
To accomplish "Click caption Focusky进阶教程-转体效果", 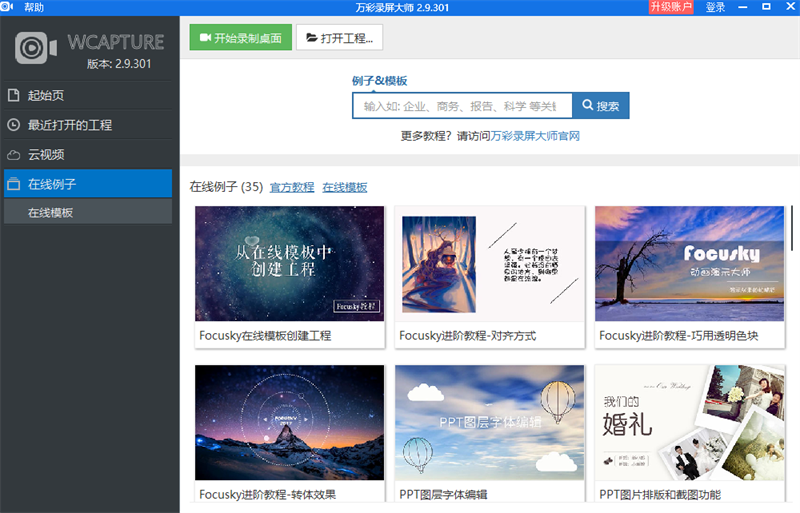I will 267,494.
